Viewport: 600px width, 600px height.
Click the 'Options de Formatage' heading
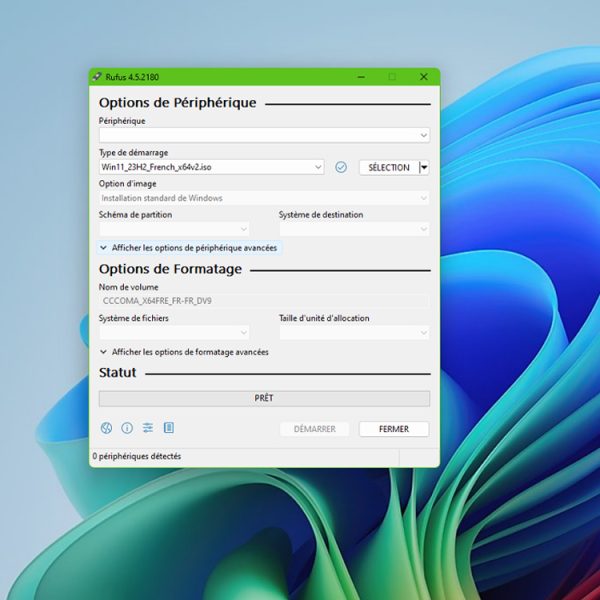coord(170,269)
